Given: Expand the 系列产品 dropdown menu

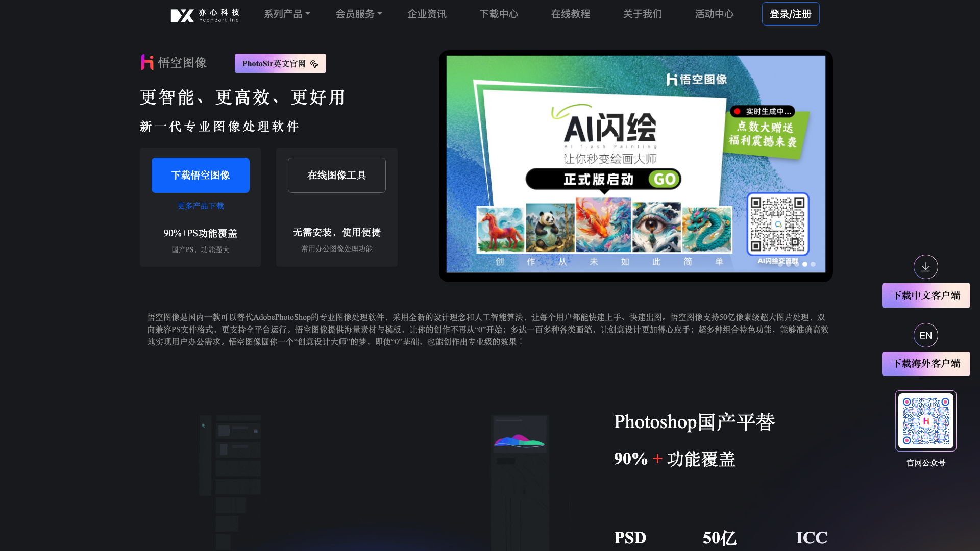Looking at the screenshot, I should click(x=287, y=14).
